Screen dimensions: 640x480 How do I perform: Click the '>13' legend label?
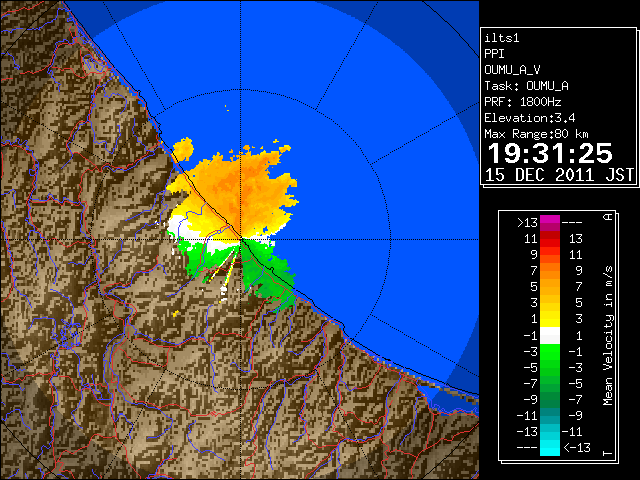(527, 223)
